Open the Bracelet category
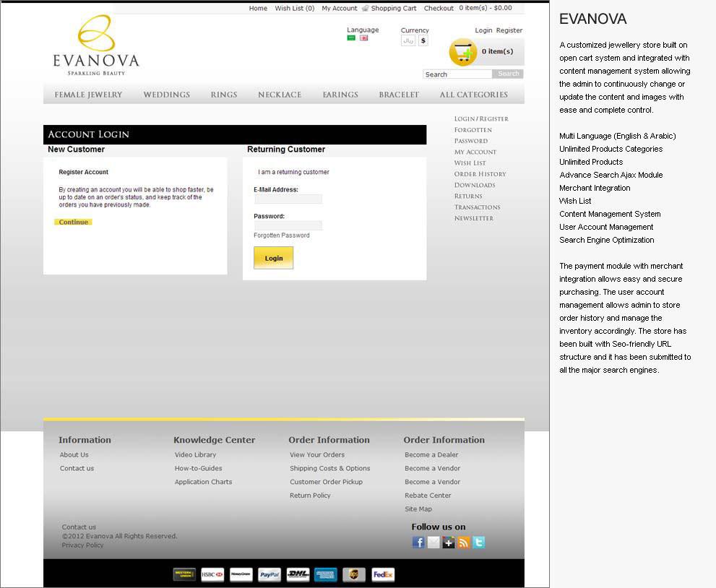716x588 pixels. click(x=399, y=95)
